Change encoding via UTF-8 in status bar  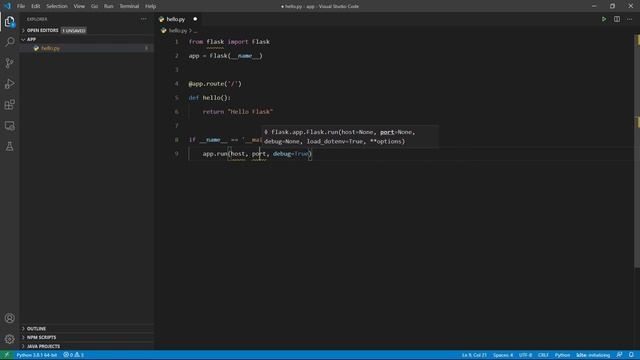(x=525, y=355)
